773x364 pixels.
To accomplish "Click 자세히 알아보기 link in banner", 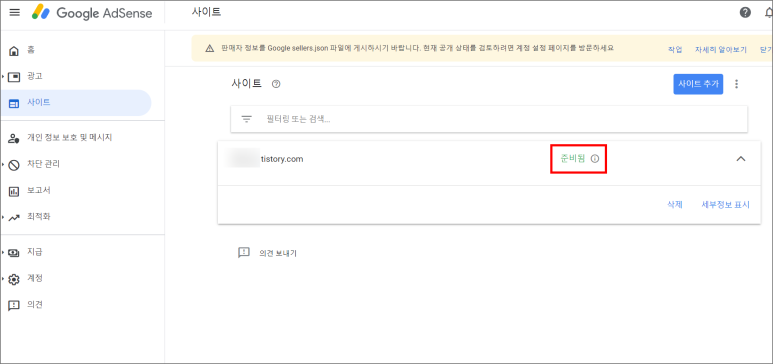I will click(x=721, y=50).
